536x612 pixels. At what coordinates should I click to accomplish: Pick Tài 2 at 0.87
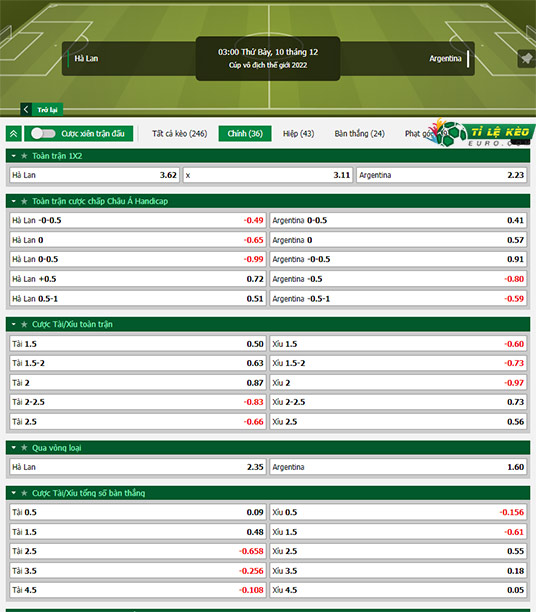click(137, 382)
